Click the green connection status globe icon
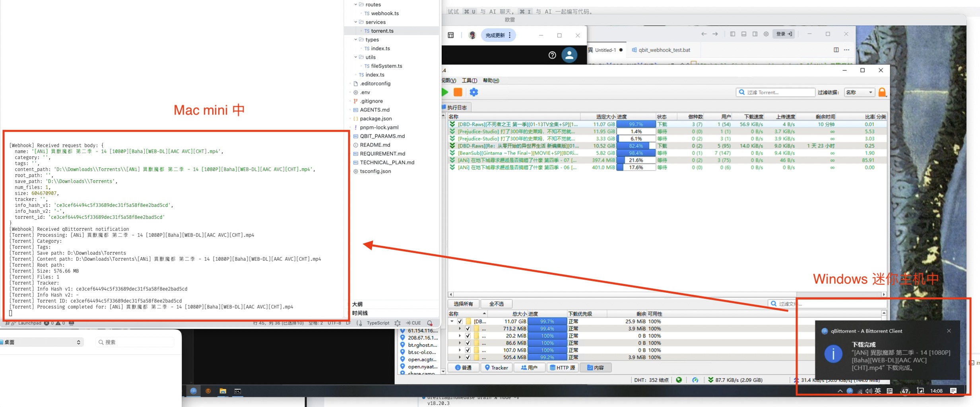980x407 pixels. coord(679,380)
